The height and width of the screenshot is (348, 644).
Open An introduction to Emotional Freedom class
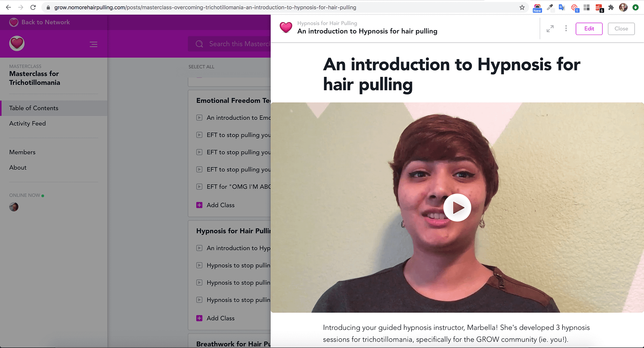click(x=238, y=118)
